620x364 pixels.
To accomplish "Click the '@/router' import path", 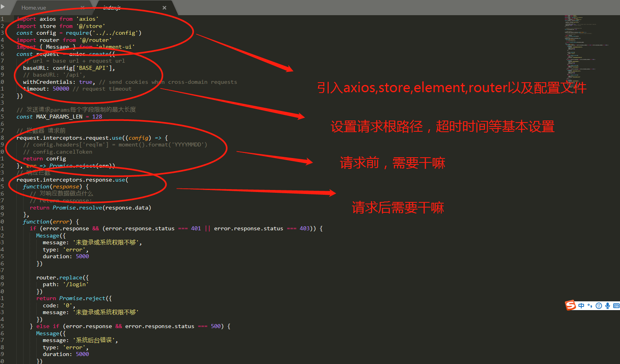I will 95,40.
